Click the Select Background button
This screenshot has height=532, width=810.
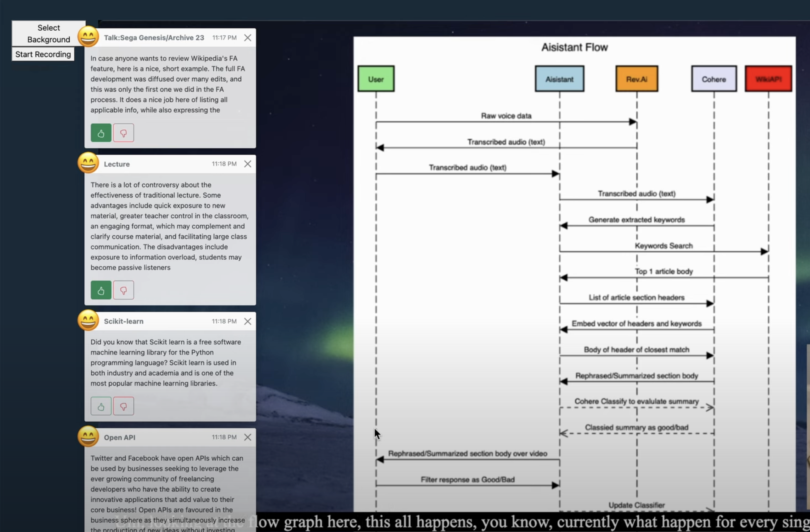[49, 33]
